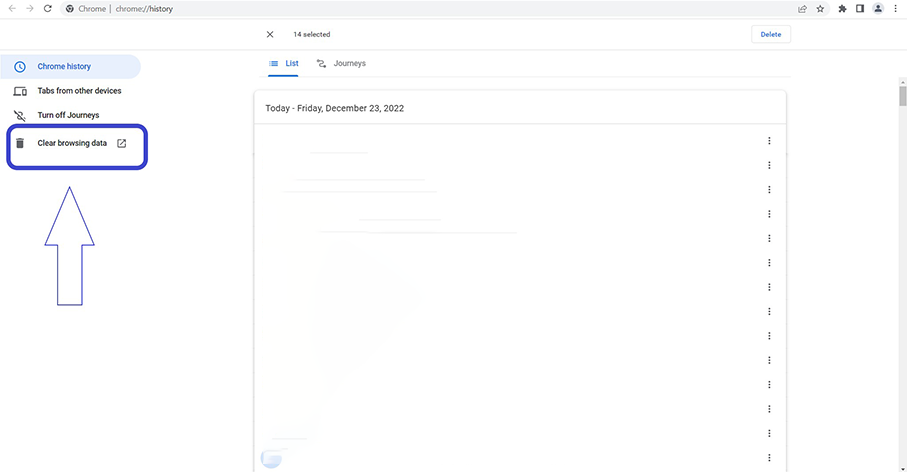
Task: Cancel the selection with the X icon
Action: point(270,34)
